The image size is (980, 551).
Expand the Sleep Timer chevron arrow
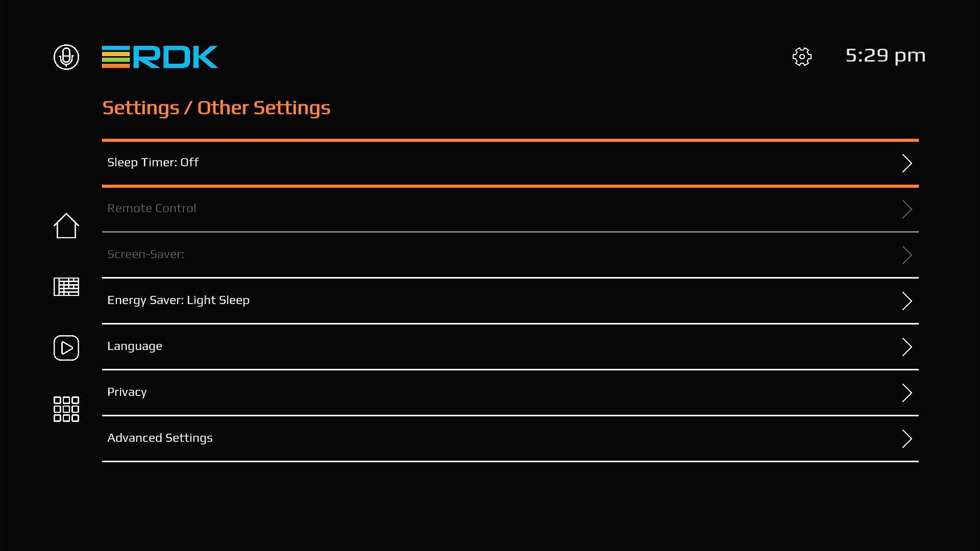click(x=906, y=163)
